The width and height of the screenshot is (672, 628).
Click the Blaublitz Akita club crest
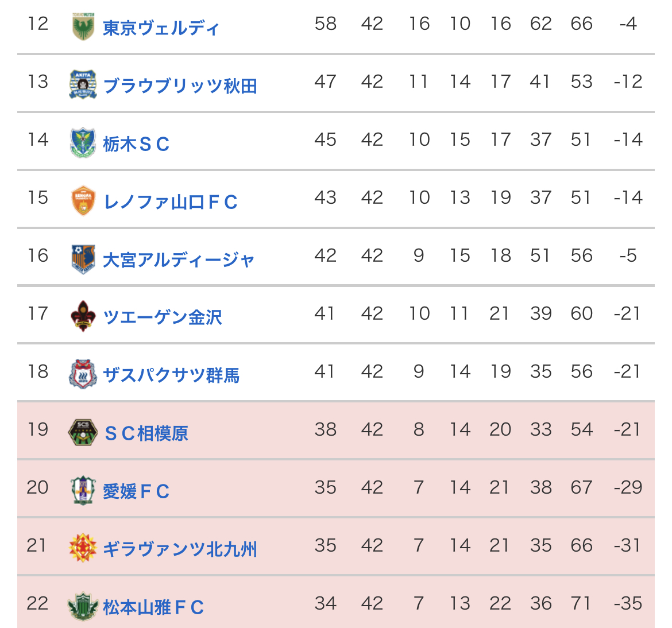coord(83,85)
